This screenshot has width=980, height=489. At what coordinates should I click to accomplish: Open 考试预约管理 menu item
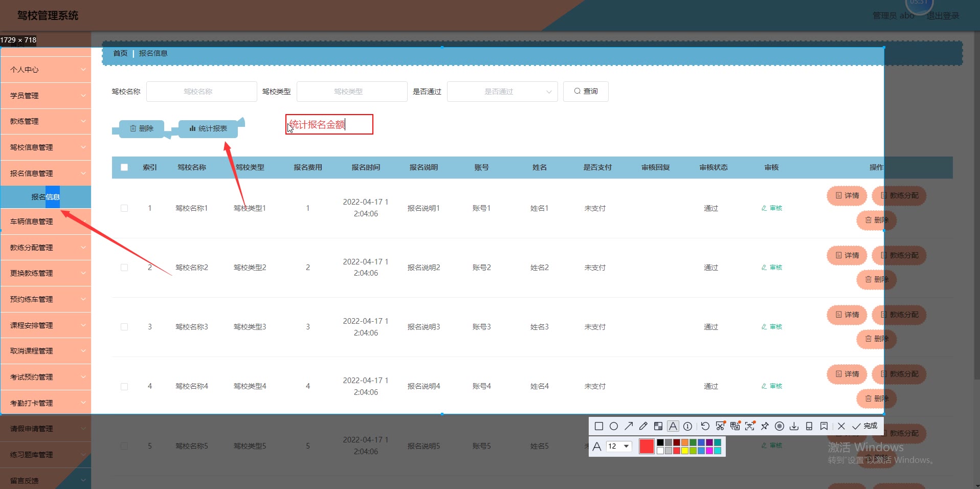(46, 377)
